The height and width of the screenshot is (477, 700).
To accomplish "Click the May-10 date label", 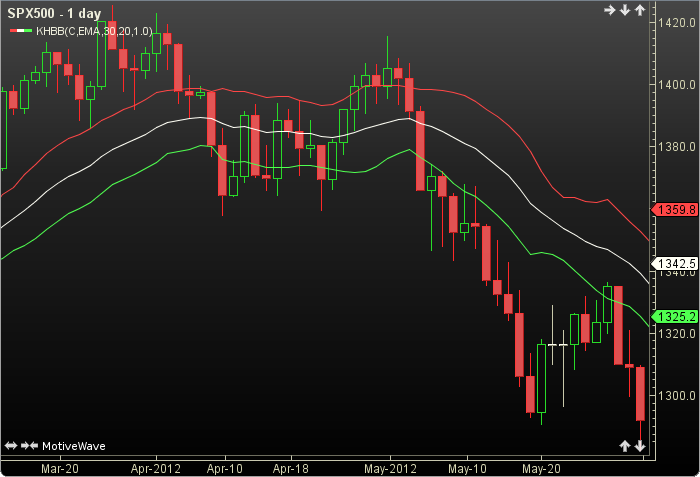I will [467, 469].
